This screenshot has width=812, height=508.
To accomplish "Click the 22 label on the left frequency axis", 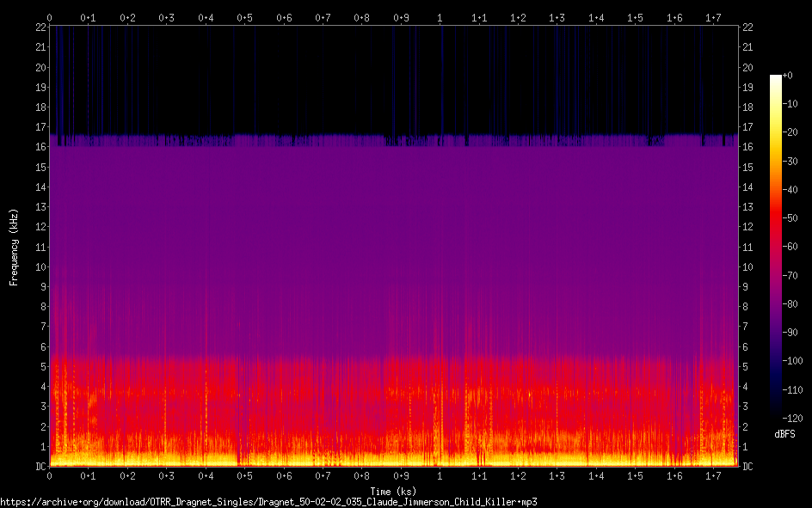I will [x=38, y=28].
